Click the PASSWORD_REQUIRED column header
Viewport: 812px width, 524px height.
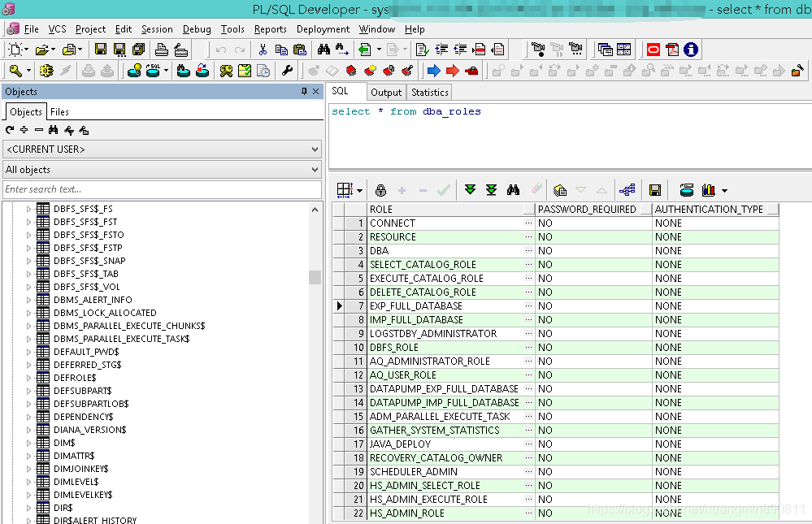tap(594, 209)
